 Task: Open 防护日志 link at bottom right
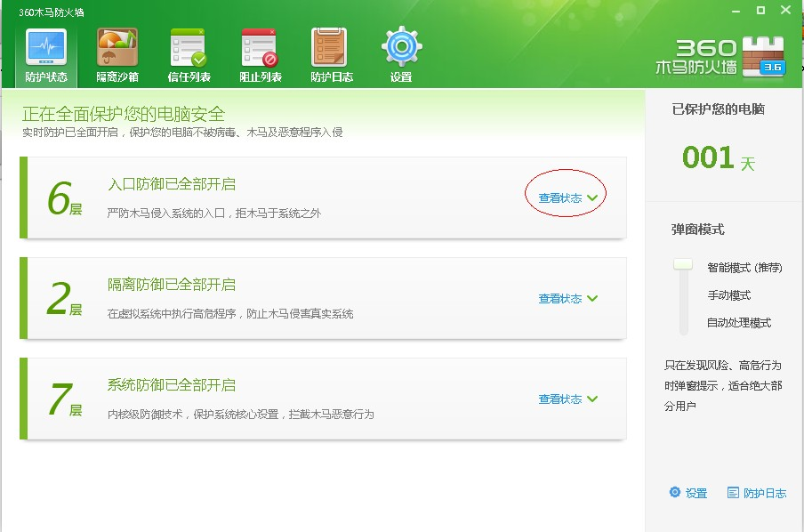tap(765, 493)
